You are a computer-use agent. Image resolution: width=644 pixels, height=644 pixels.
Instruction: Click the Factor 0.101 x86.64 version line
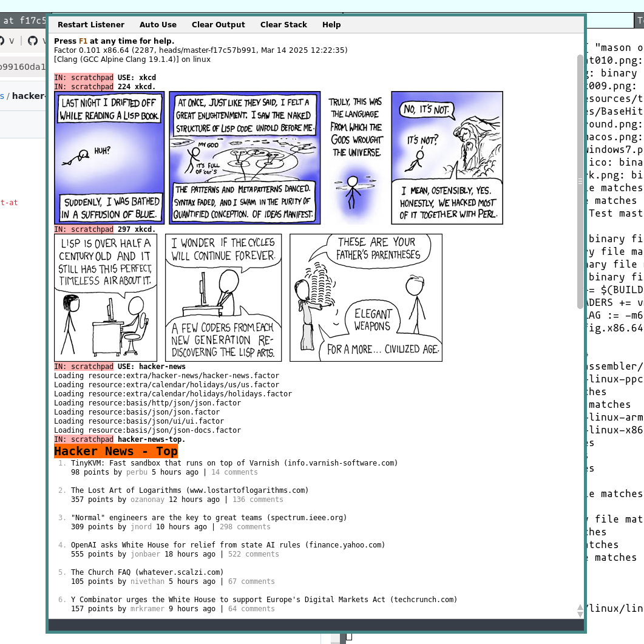click(201, 50)
